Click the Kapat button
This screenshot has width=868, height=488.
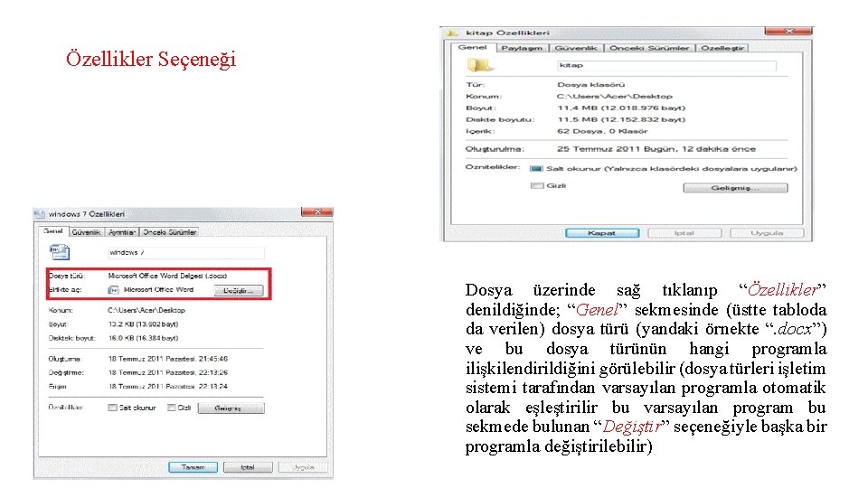click(x=602, y=233)
